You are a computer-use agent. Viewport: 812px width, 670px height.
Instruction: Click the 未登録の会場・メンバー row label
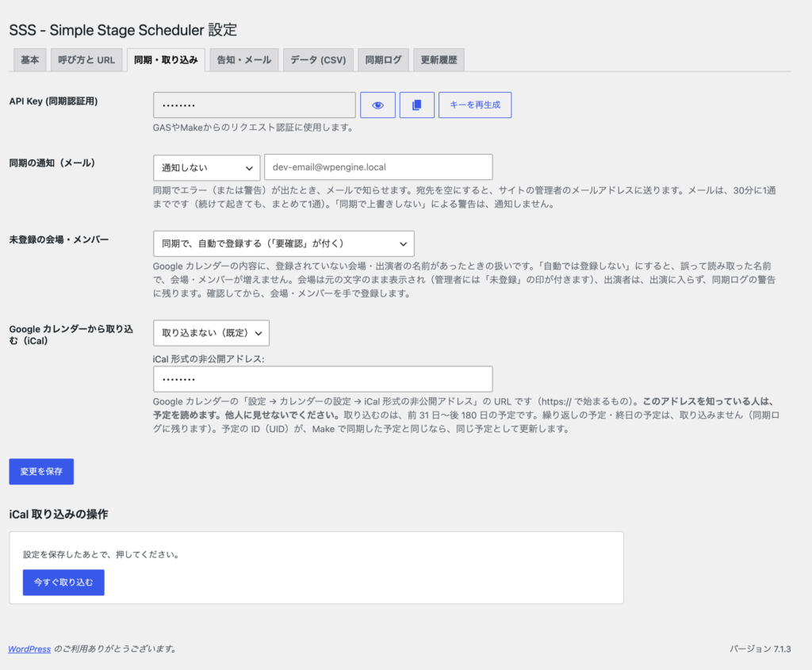(x=59, y=239)
